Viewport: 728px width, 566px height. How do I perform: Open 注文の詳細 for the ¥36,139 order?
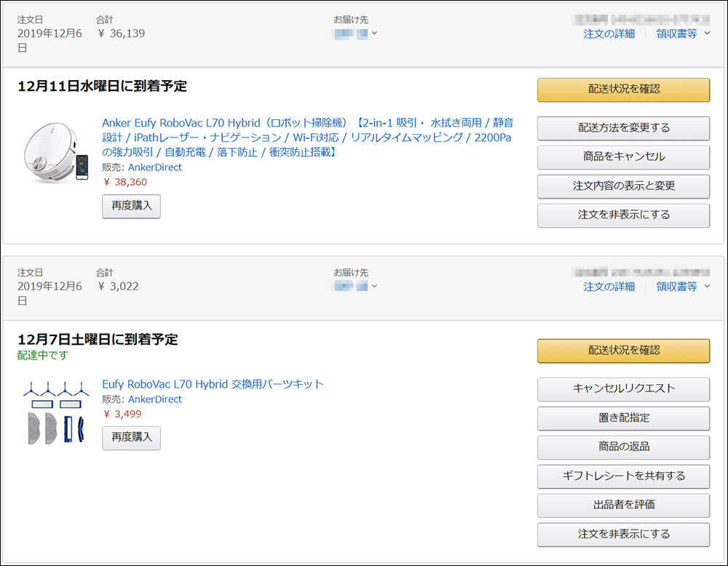point(609,34)
